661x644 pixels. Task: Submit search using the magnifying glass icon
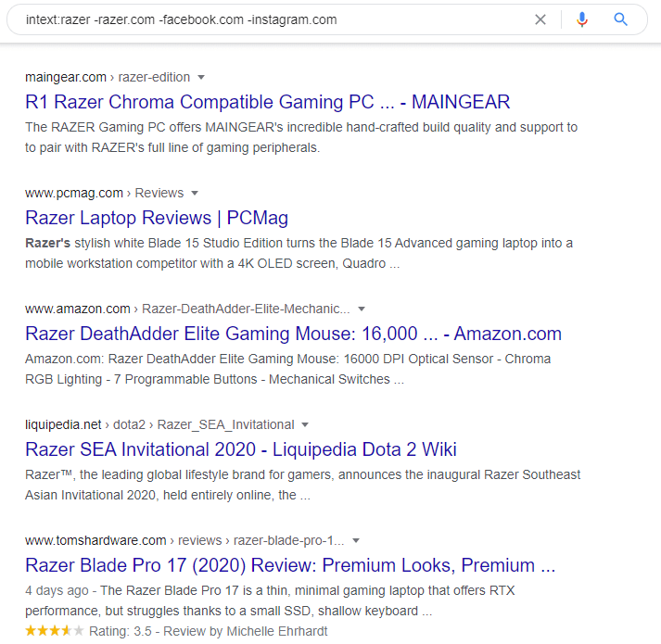point(620,19)
